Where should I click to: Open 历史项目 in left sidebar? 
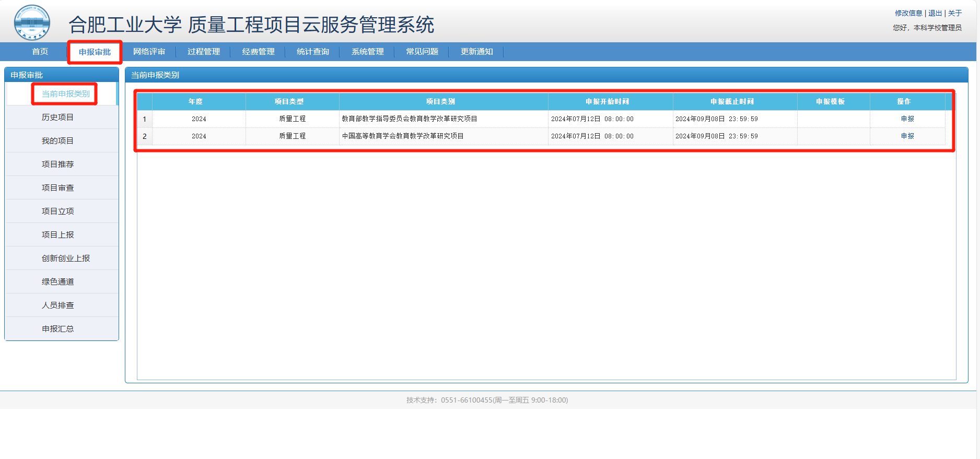(x=57, y=117)
